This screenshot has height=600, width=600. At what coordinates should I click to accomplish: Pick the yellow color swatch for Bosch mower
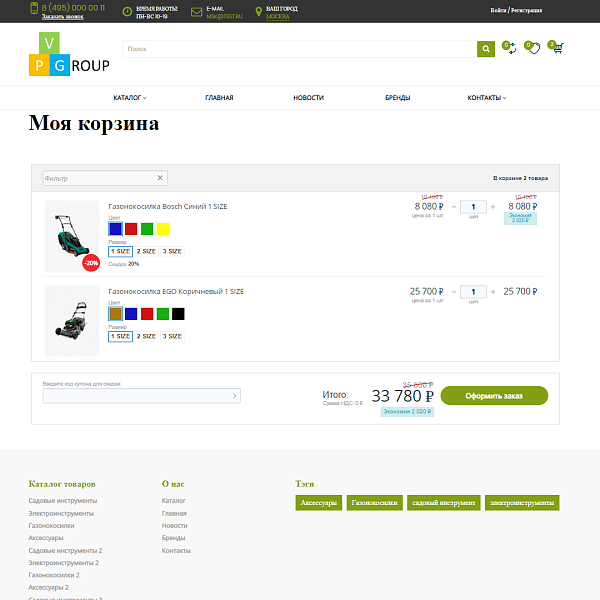point(163,229)
